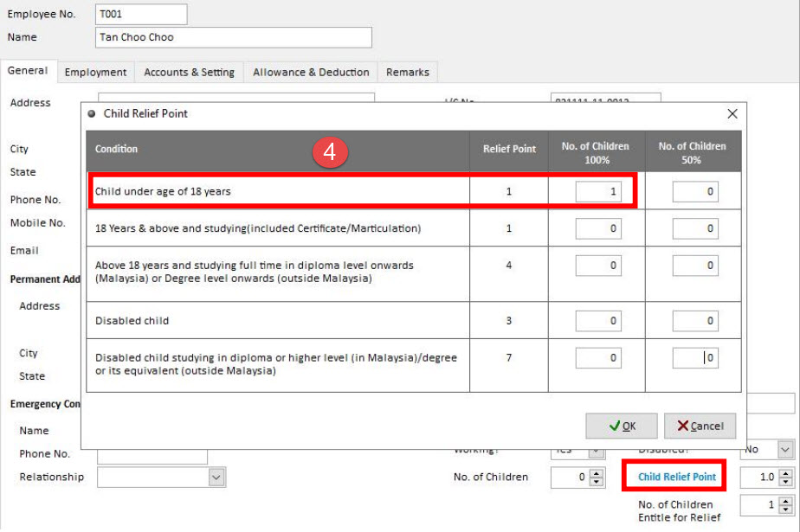
Task: Expand the Relationship dropdown
Action: click(x=216, y=477)
